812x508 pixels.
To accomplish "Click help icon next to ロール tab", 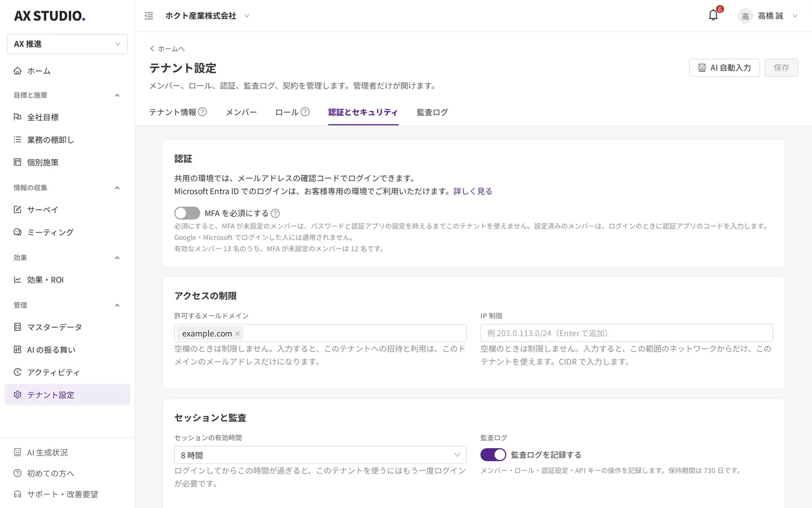I will pos(305,112).
